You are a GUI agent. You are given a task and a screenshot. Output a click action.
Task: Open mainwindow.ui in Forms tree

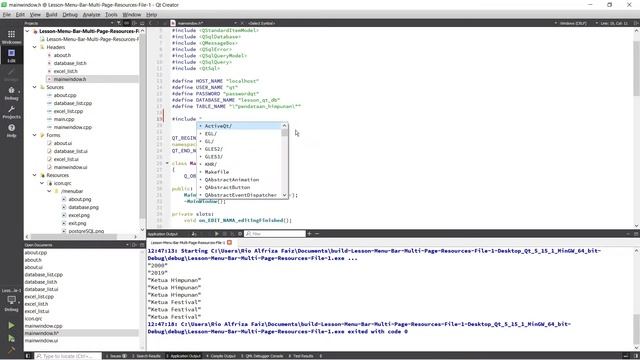(x=70, y=167)
